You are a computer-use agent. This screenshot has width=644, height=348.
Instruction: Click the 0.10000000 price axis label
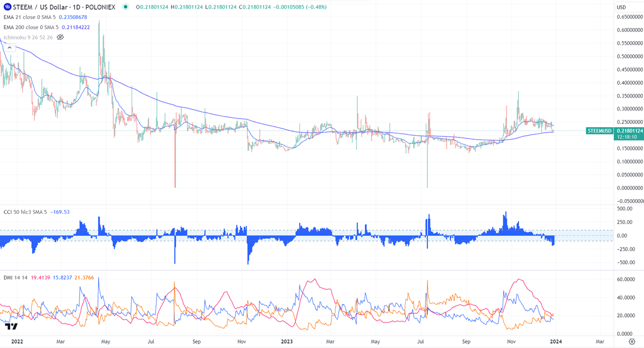(x=629, y=161)
